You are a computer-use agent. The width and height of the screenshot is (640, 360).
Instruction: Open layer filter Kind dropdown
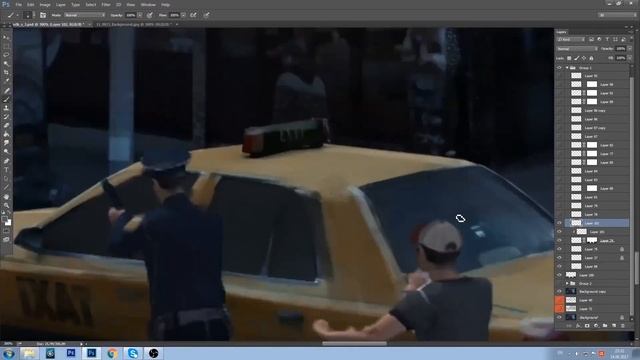pos(571,40)
